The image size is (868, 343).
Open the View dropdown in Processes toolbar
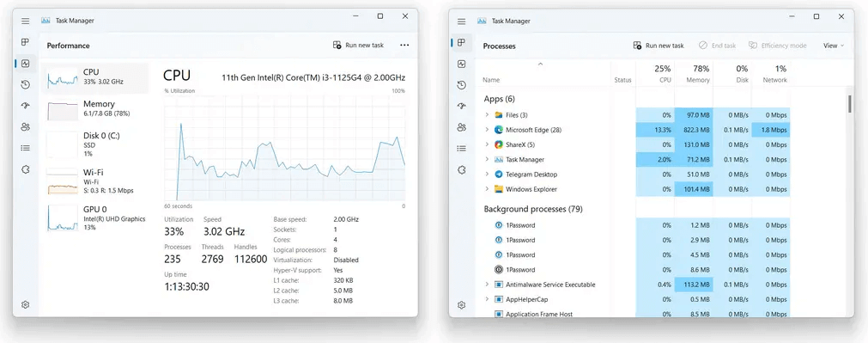click(x=833, y=46)
